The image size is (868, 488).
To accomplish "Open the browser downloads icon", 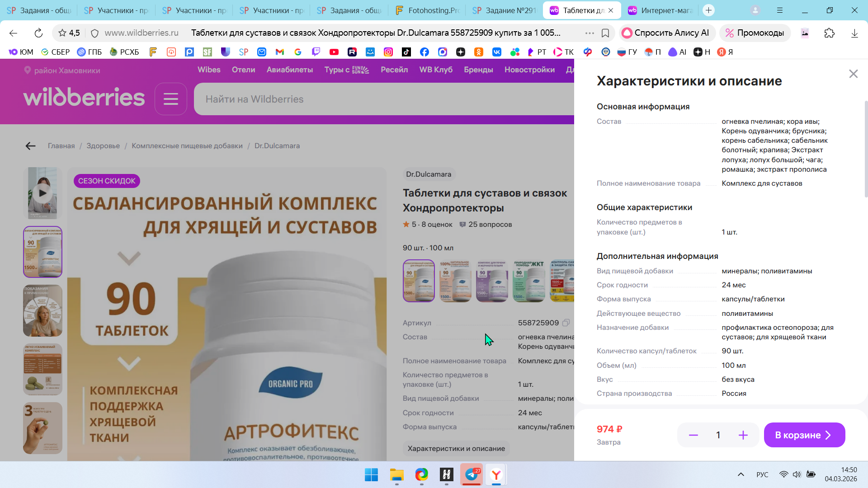I will click(854, 33).
